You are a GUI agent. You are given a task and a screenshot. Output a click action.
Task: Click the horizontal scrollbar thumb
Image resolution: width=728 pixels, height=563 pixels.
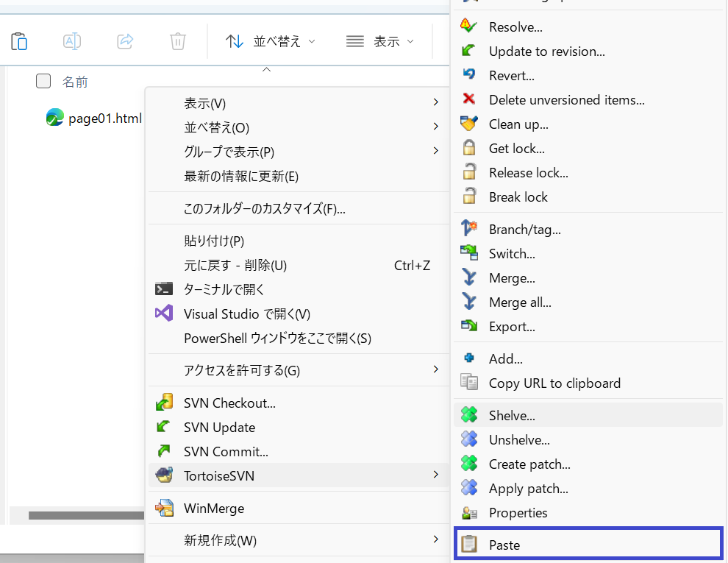pos(86,515)
